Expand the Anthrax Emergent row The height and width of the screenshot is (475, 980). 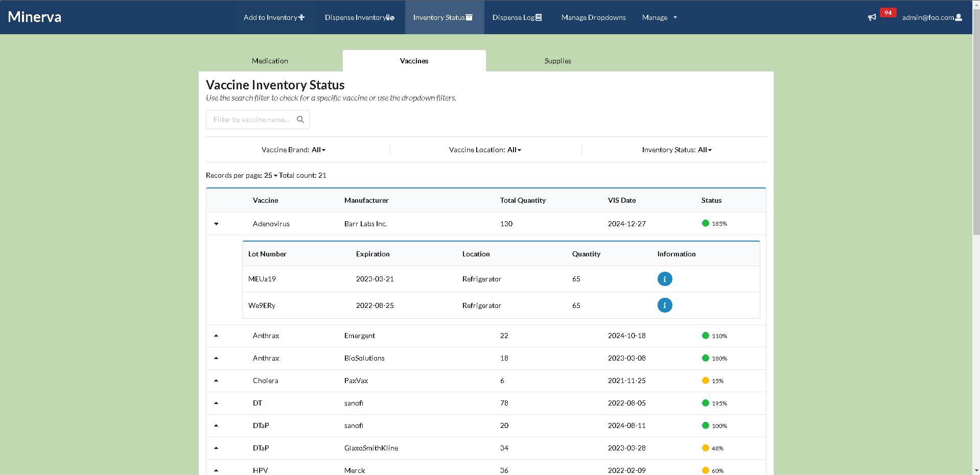216,336
